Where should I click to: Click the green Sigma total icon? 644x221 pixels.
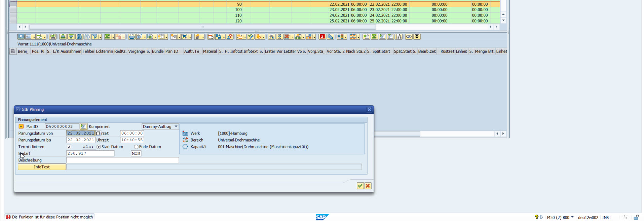coord(107,37)
